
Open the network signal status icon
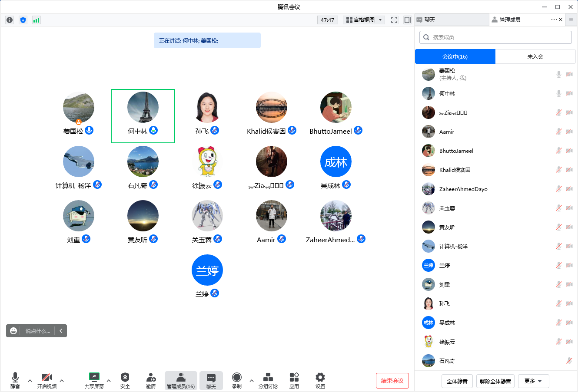[37, 20]
